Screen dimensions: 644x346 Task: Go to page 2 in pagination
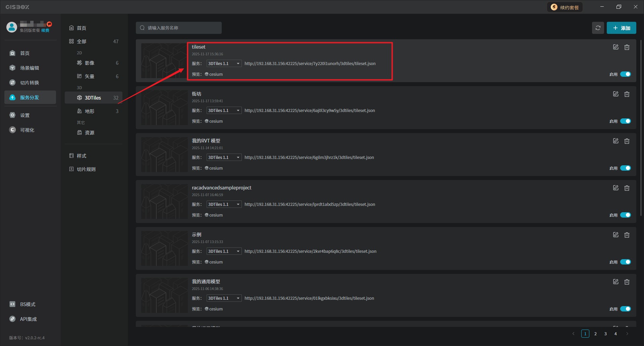595,334
